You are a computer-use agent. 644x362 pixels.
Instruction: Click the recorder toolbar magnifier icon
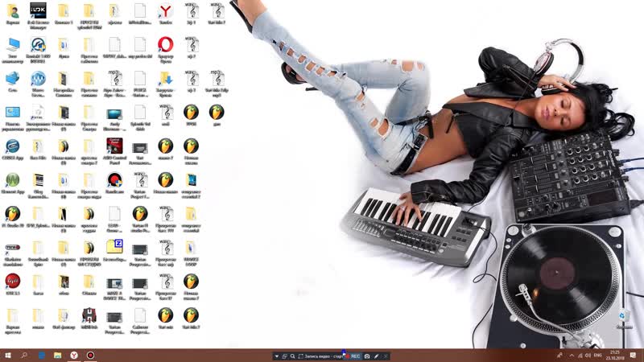click(292, 356)
